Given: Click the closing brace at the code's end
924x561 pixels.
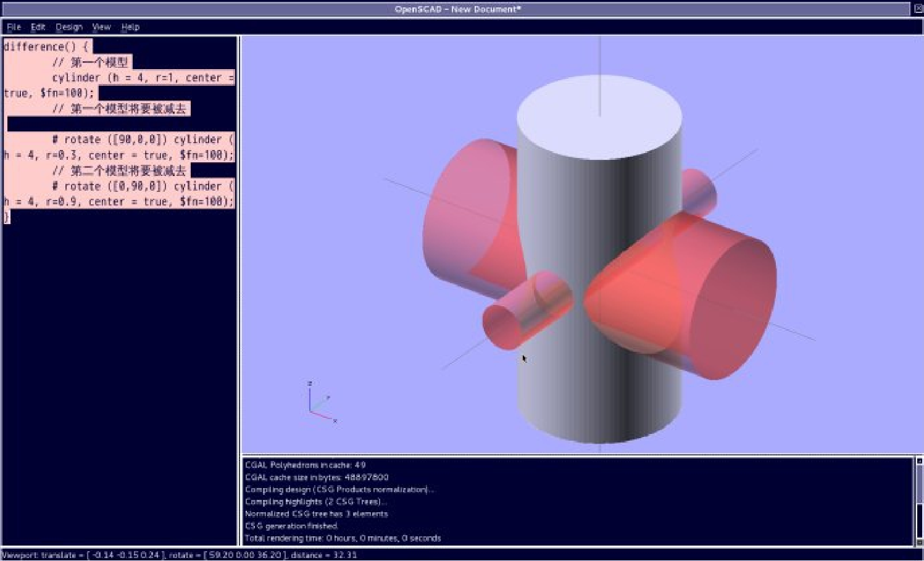Looking at the screenshot, I should [x=7, y=217].
